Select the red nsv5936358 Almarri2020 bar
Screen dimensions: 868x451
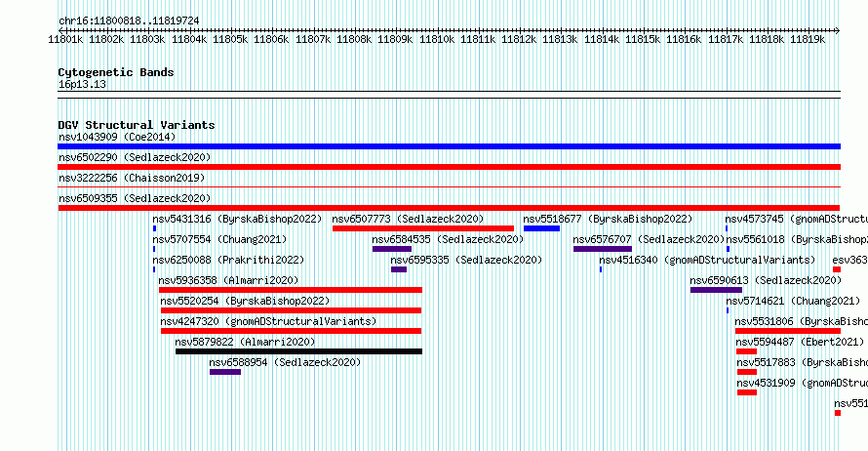point(290,290)
